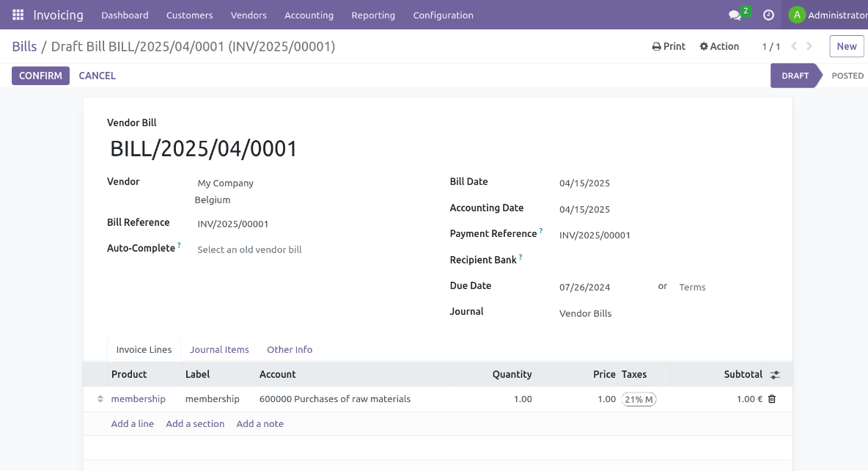Screen dimensions: 868x471
Task: Click Add a line link
Action: (132, 424)
